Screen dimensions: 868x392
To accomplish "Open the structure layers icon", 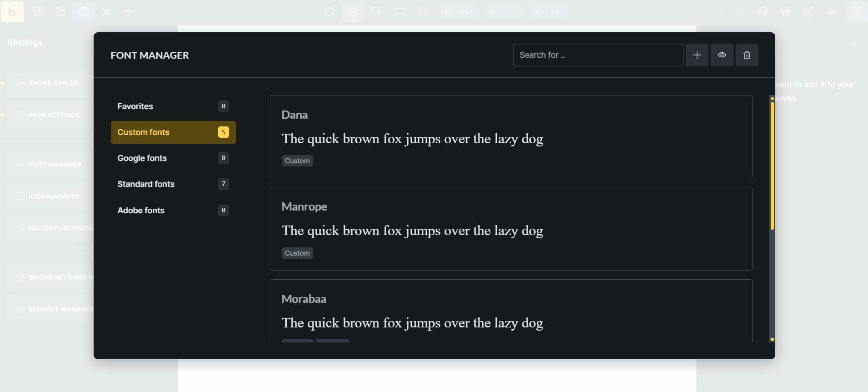I will click(x=763, y=12).
